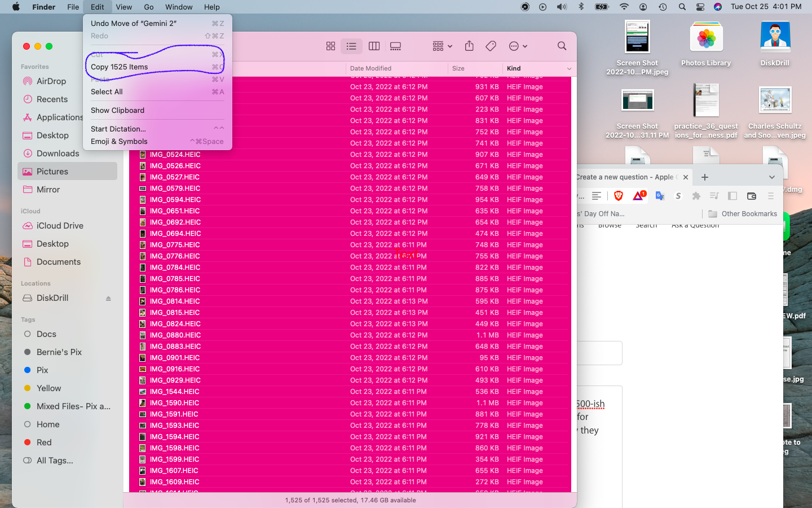The width and height of the screenshot is (812, 508).
Task: Open the Apple menu
Action: point(16,7)
